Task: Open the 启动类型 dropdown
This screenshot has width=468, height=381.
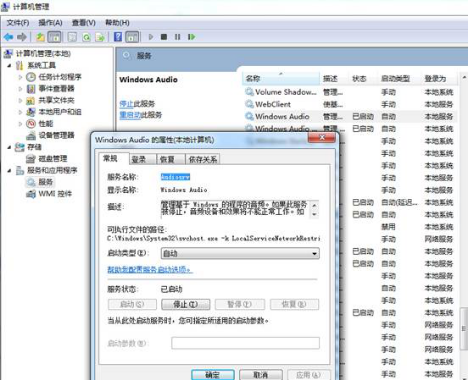Action: [240, 253]
